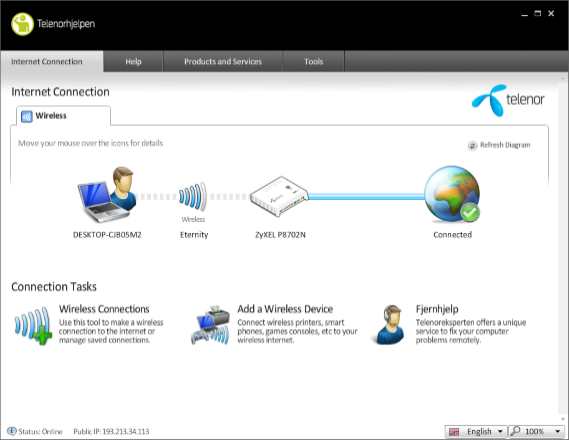
Task: Open the Help tab
Action: [133, 61]
